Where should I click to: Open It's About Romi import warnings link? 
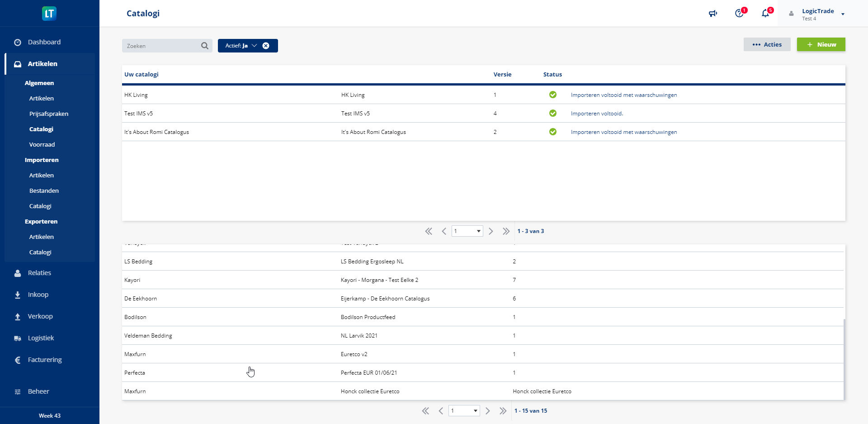coord(624,132)
